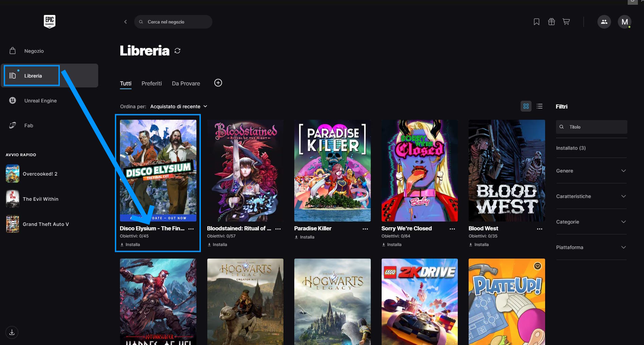Screen dimensions: 644x345
Task: Open Negozio in the sidebar
Action: [34, 51]
